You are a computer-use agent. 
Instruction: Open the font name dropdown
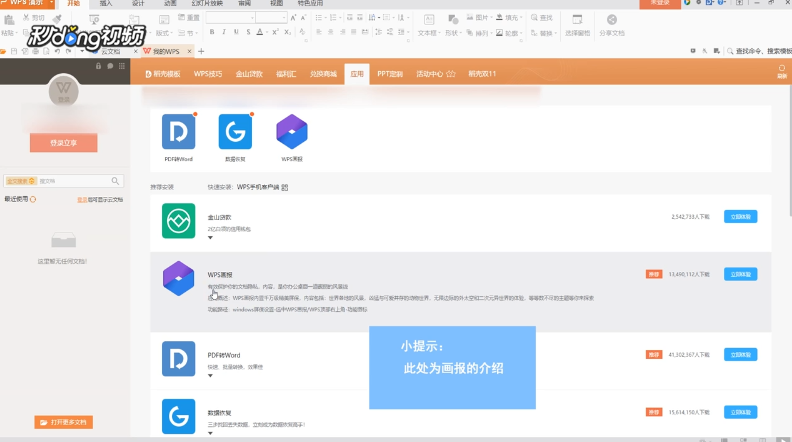(x=252, y=18)
